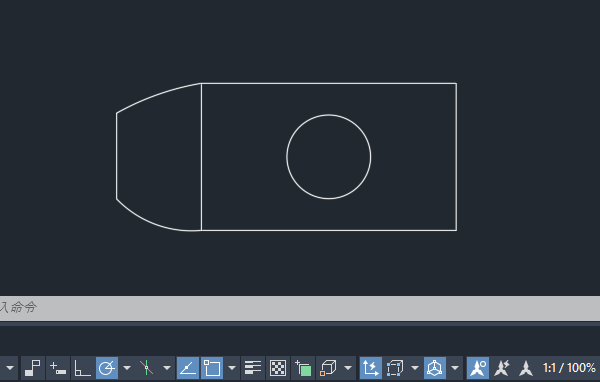
Task: Open the leftmost status bar dropdown arrow
Action: point(10,368)
